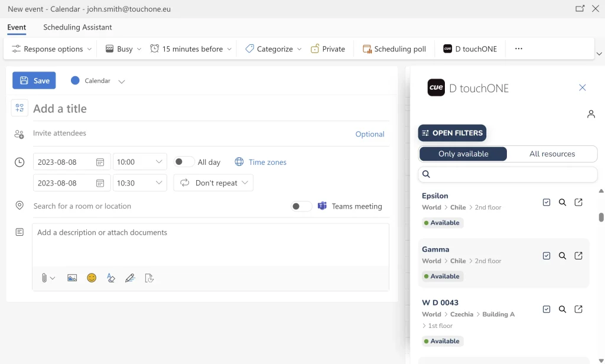Image resolution: width=605 pixels, height=364 pixels.
Task: Click the magnifier icon for Gamma room
Action: pyautogui.click(x=562, y=256)
